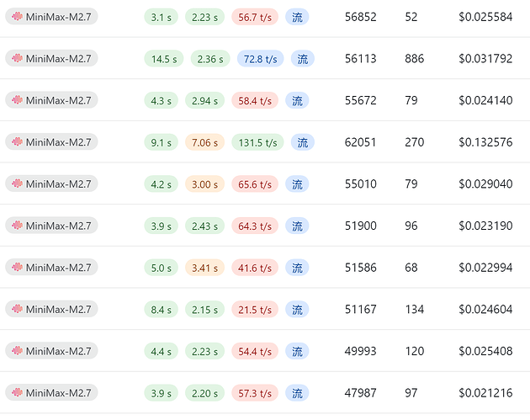Select the 14.5 s duration badge

click(164, 59)
